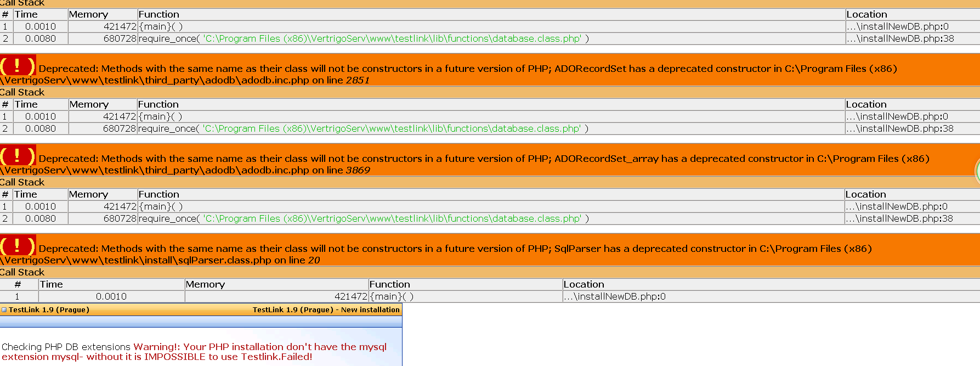Click 'Call Stack' header under the SqlParser error
Screen dimensions: 980x366
[x=22, y=272]
